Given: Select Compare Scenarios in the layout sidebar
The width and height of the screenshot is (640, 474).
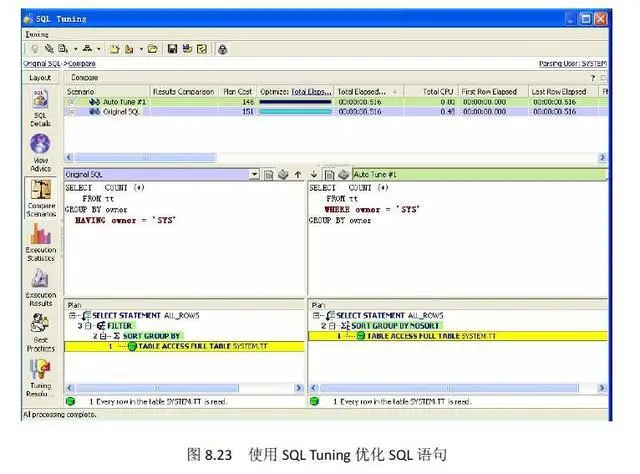Looking at the screenshot, I should click(x=41, y=198).
